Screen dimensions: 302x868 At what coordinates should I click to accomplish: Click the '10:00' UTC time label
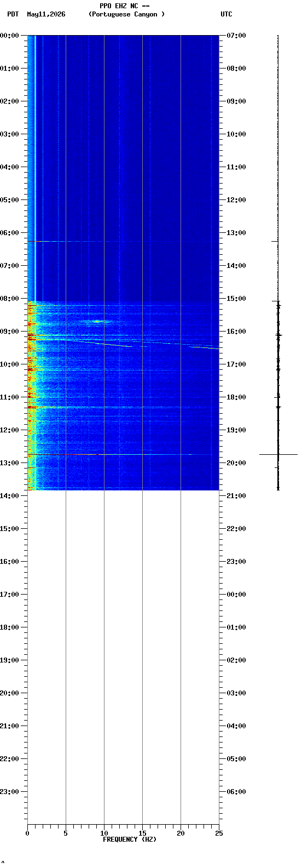(x=236, y=134)
